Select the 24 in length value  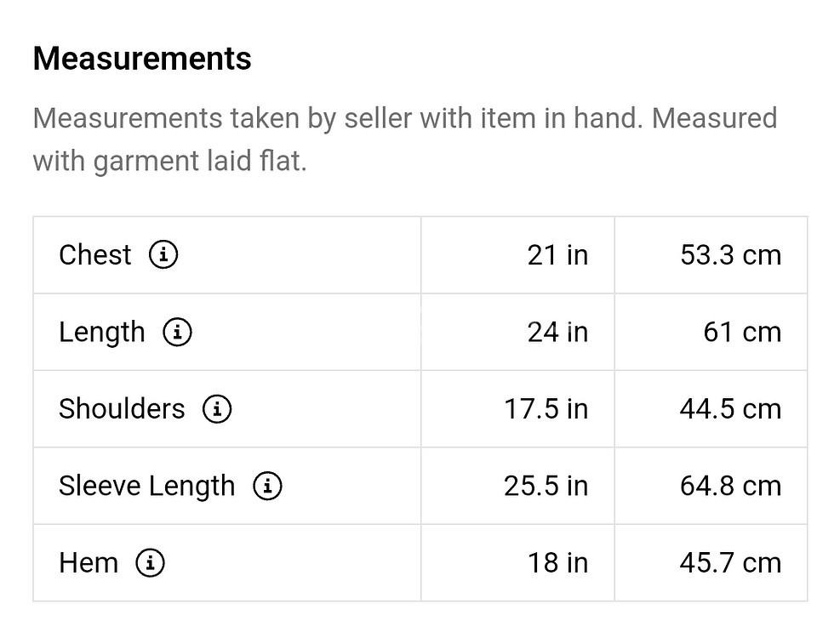(557, 332)
